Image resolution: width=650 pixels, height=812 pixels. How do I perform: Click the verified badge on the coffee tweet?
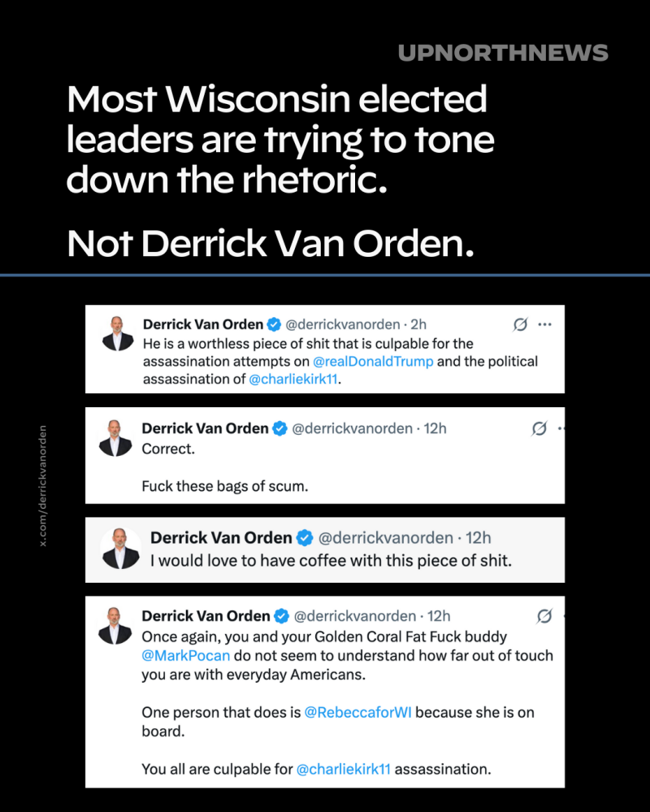(x=305, y=538)
